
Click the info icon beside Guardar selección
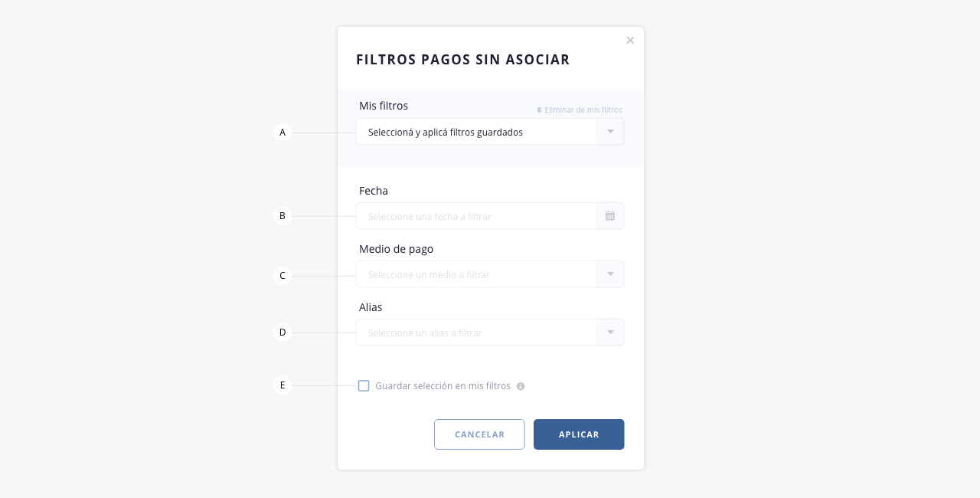click(521, 386)
